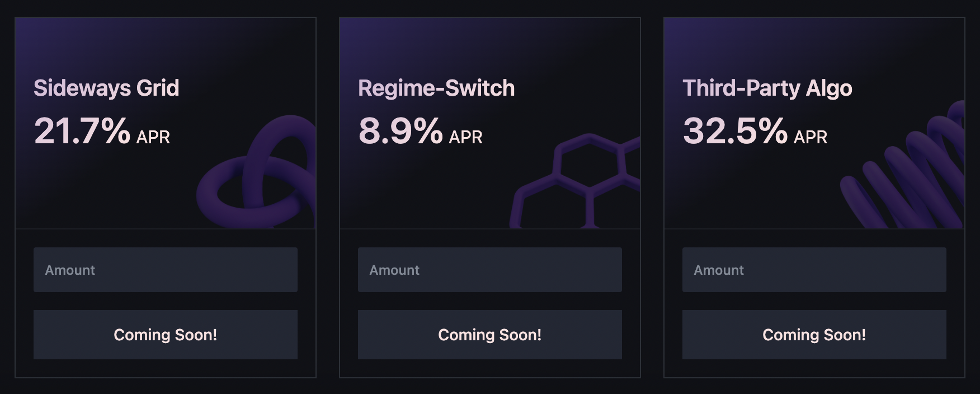Click the purple knot graphic on Sideways Grid
980x394 pixels.
(x=256, y=172)
